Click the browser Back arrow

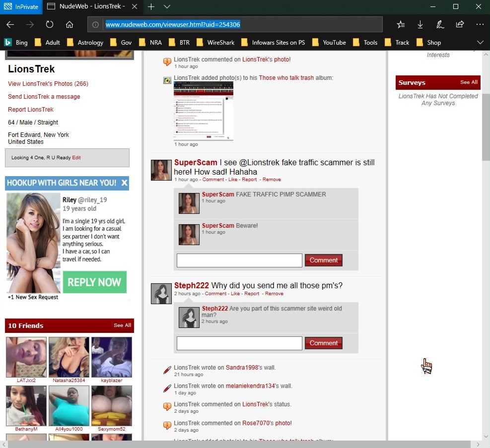click(x=10, y=24)
